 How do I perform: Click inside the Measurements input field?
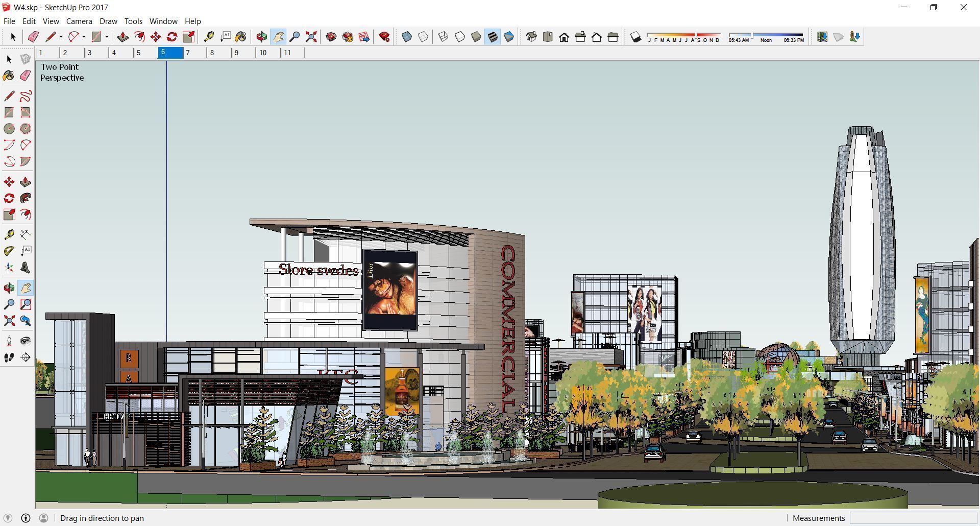point(914,518)
